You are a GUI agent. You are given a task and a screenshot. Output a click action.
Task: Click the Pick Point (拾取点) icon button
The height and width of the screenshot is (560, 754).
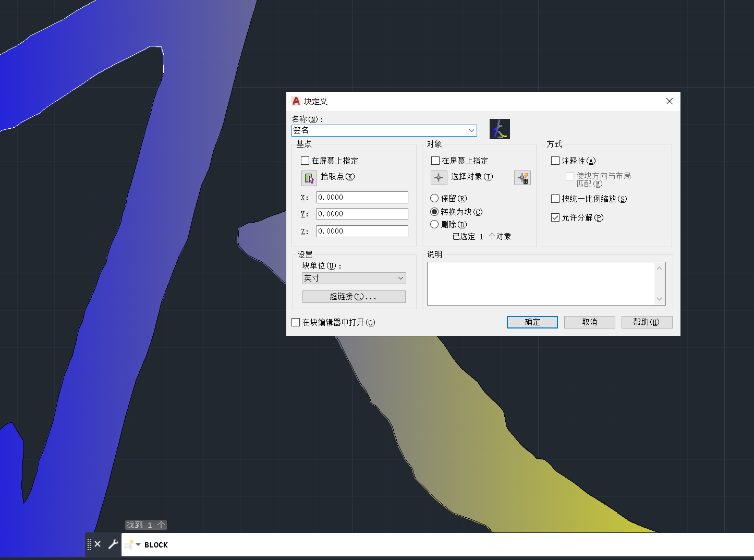click(x=309, y=178)
